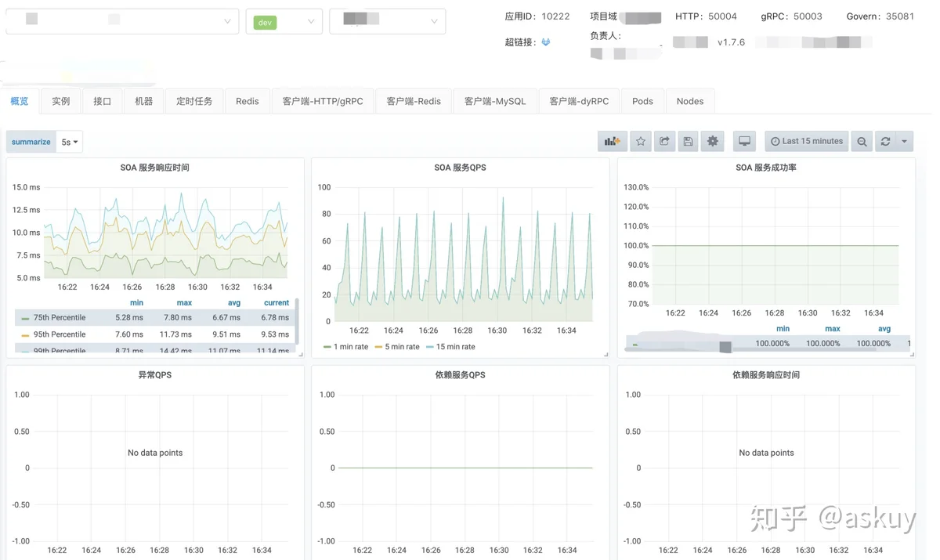
Task: Switch to the 接口 tab
Action: point(103,101)
